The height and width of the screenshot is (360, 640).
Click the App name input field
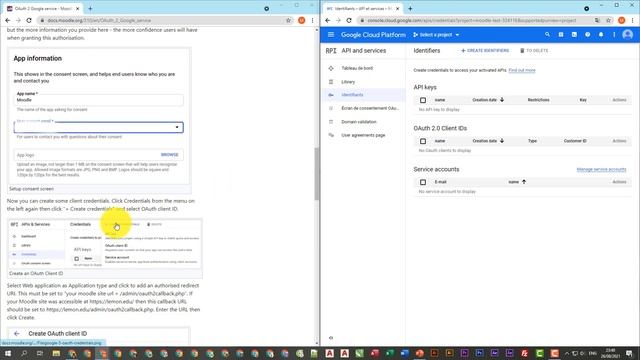coord(98,100)
